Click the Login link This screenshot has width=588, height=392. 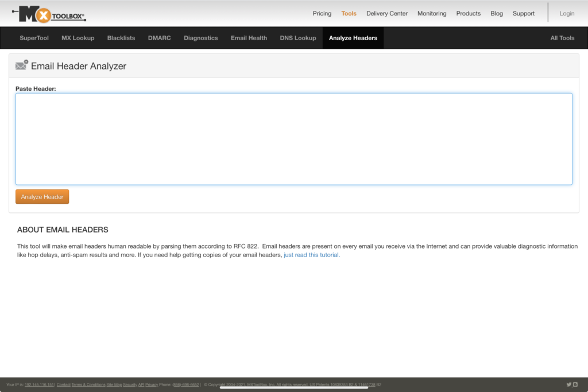(x=567, y=14)
